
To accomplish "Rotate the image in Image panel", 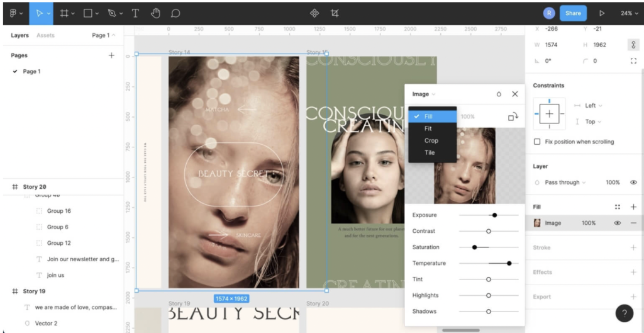I will click(x=513, y=116).
